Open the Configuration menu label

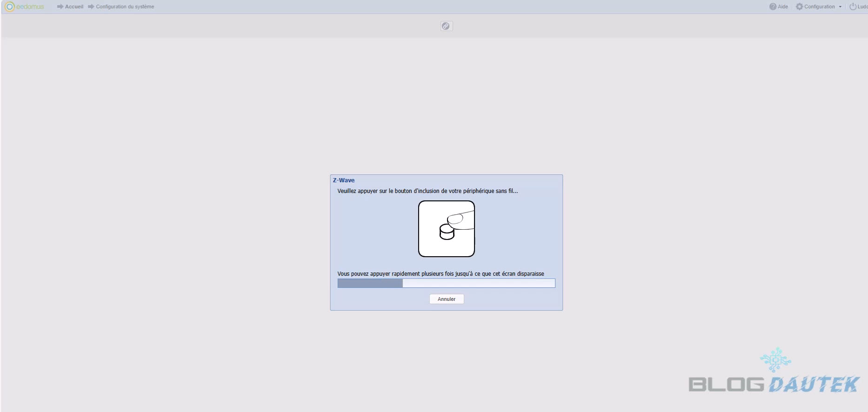[819, 7]
